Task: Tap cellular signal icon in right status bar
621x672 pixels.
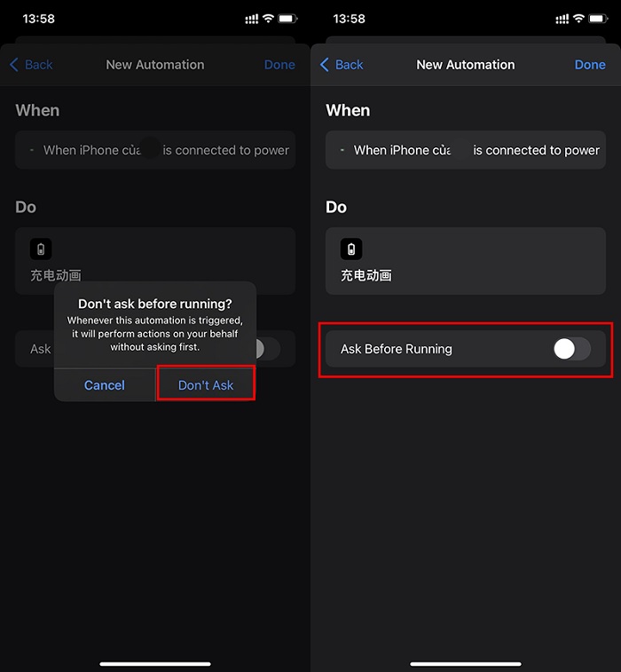Action: pos(562,19)
